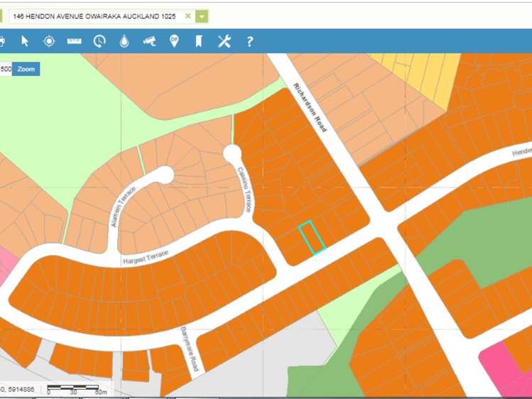Open the history clock tool

tap(99, 41)
